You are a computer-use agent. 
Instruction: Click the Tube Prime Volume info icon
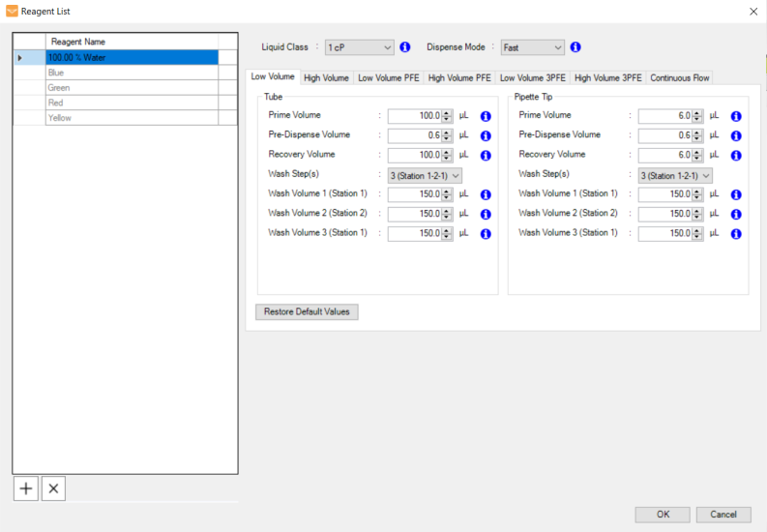point(486,116)
